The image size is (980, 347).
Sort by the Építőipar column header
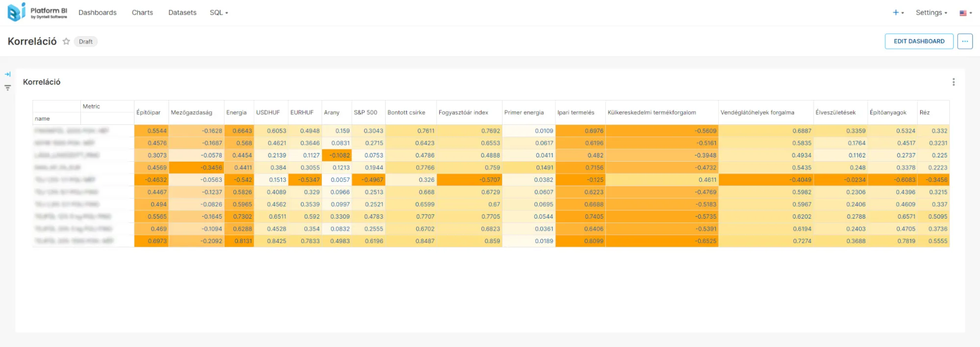click(x=149, y=113)
